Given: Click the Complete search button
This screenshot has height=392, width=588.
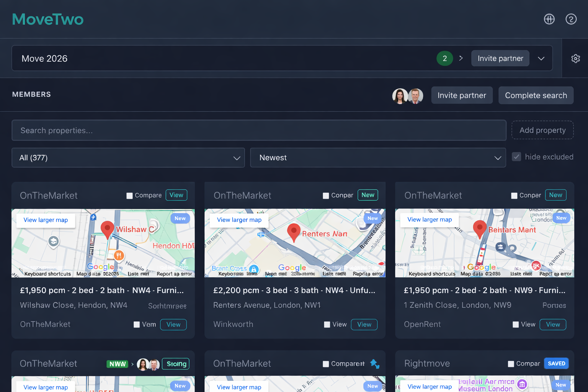Looking at the screenshot, I should (x=536, y=95).
